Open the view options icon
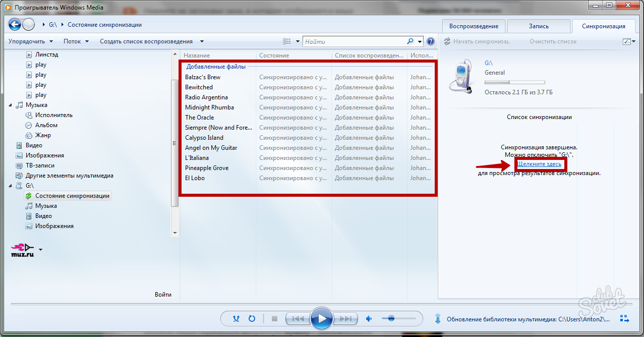 pos(287,41)
